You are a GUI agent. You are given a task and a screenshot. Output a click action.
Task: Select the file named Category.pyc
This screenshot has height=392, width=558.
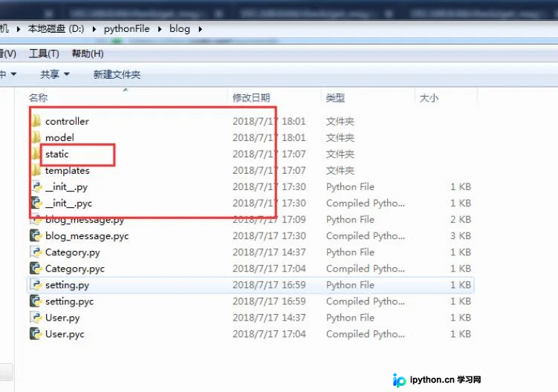[75, 269]
